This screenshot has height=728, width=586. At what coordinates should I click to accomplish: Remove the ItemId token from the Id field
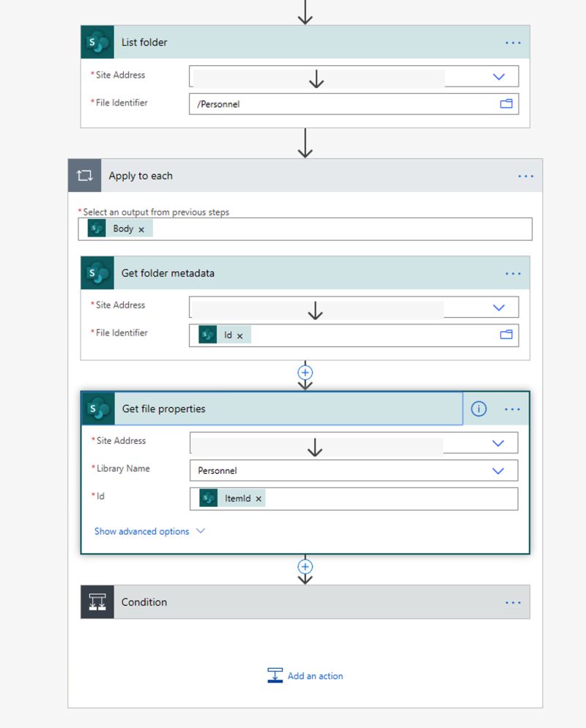[x=258, y=499]
